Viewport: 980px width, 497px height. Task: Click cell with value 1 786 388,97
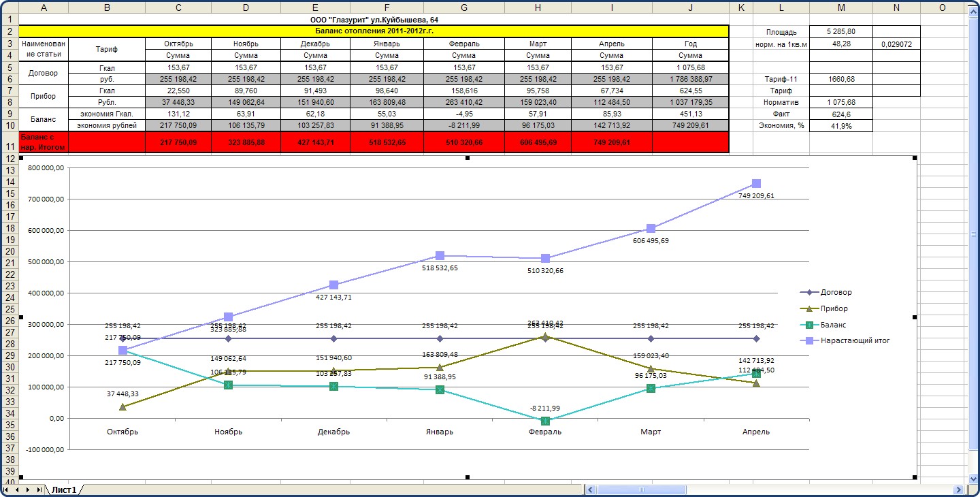pos(690,79)
